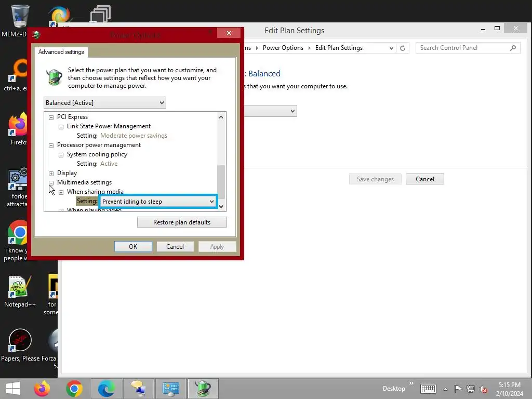Screen dimensions: 532x399
Task: Refresh the Edit Plan Settings address bar
Action: click(x=403, y=48)
